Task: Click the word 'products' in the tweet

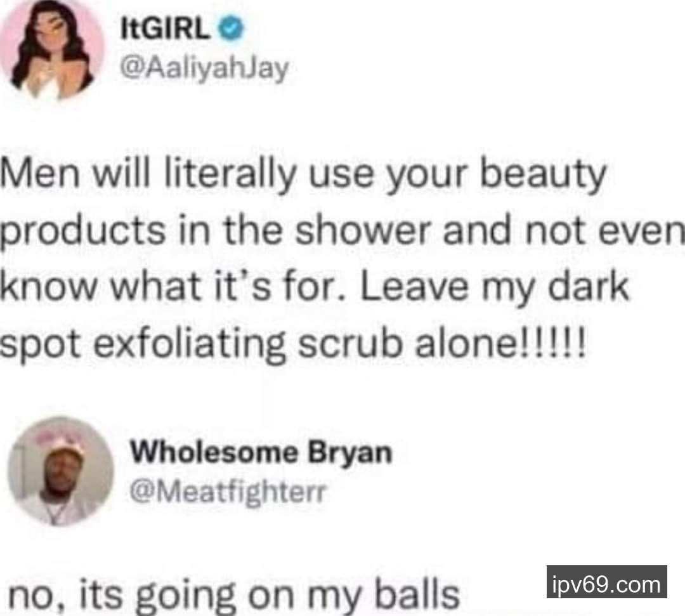Action: tap(82, 232)
